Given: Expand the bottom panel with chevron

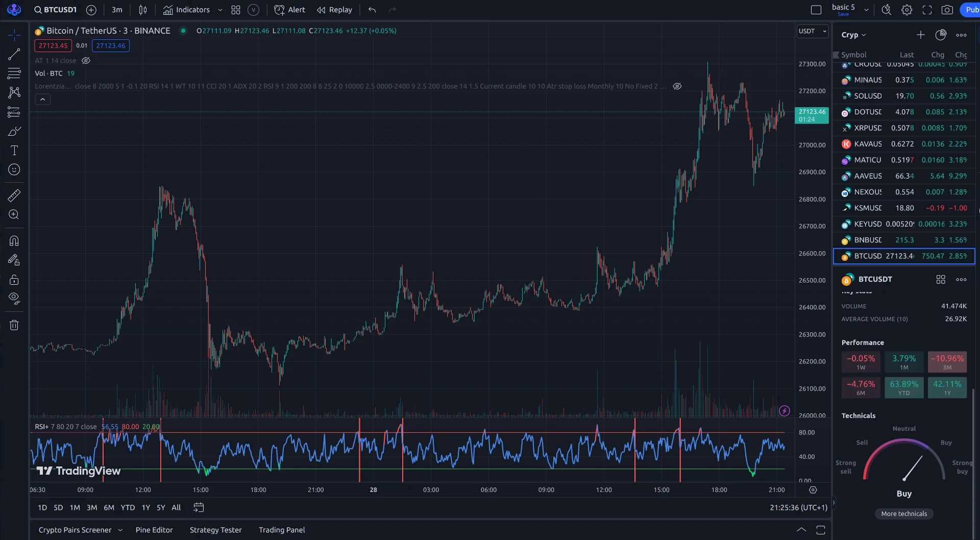Looking at the screenshot, I should point(801,530).
